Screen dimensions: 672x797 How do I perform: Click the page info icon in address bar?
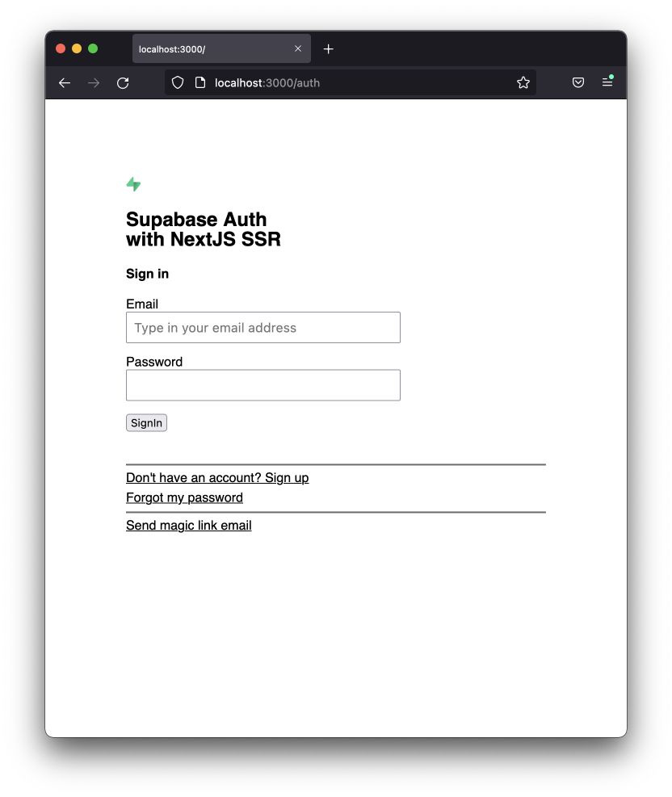[x=198, y=82]
